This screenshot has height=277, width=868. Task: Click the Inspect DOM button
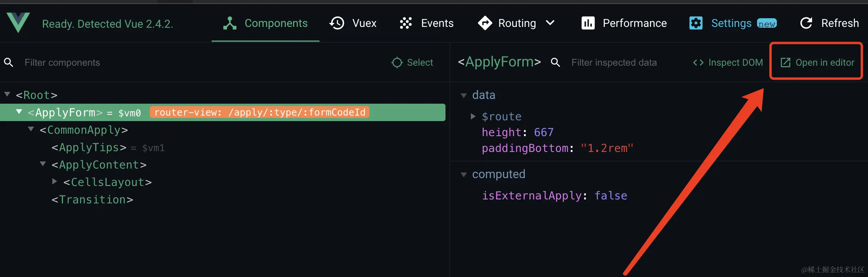click(728, 63)
